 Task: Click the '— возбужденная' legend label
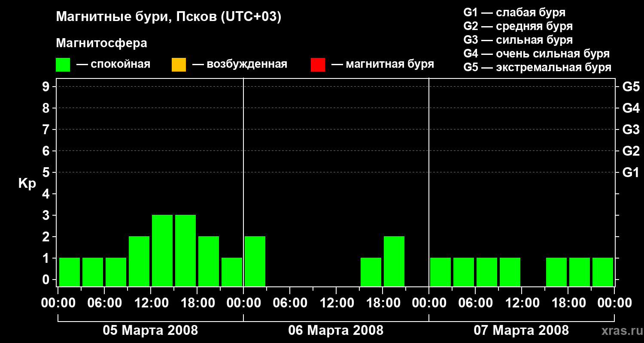tap(240, 64)
